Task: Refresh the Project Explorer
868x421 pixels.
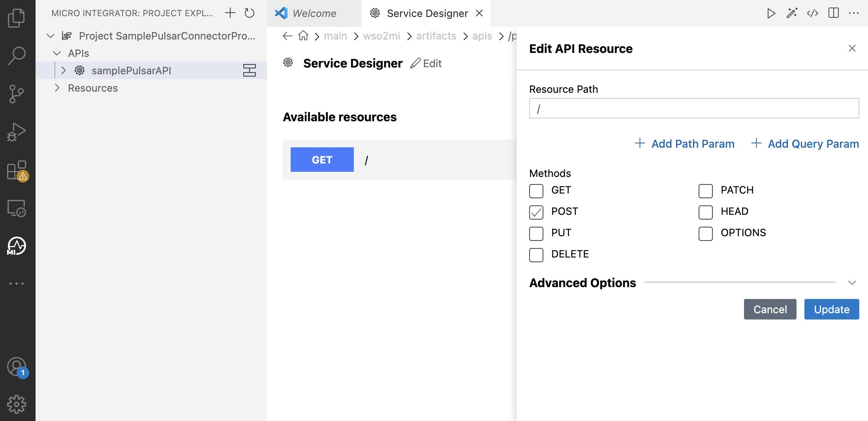Action: coord(250,13)
